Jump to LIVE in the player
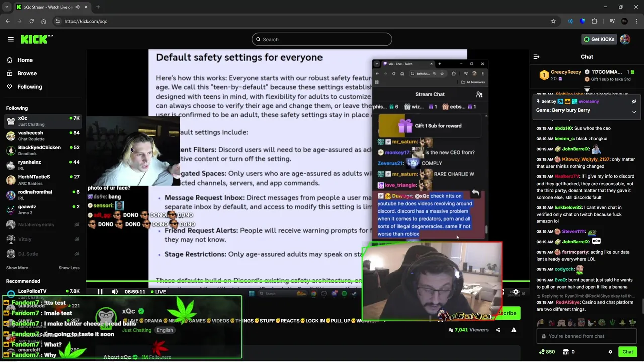 point(158,292)
